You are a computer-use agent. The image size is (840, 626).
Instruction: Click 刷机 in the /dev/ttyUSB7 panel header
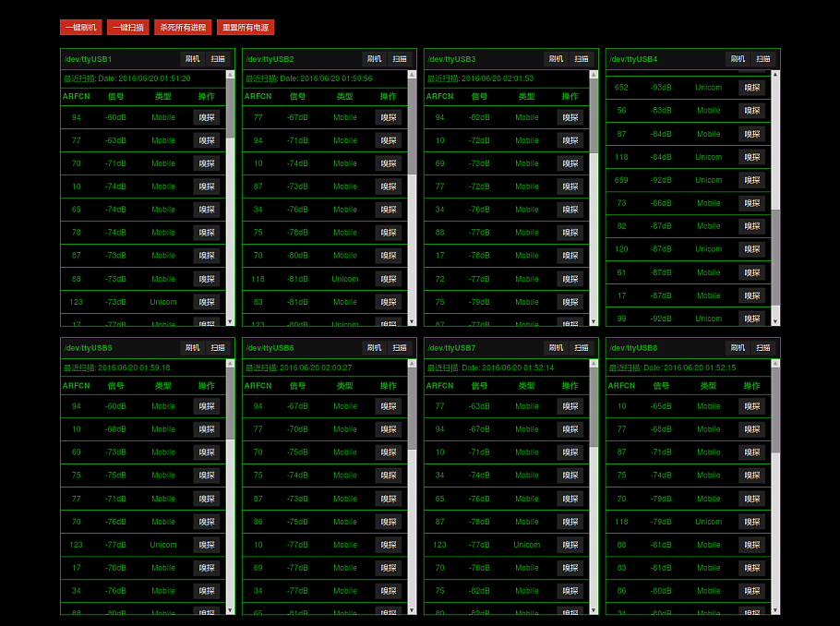click(556, 348)
